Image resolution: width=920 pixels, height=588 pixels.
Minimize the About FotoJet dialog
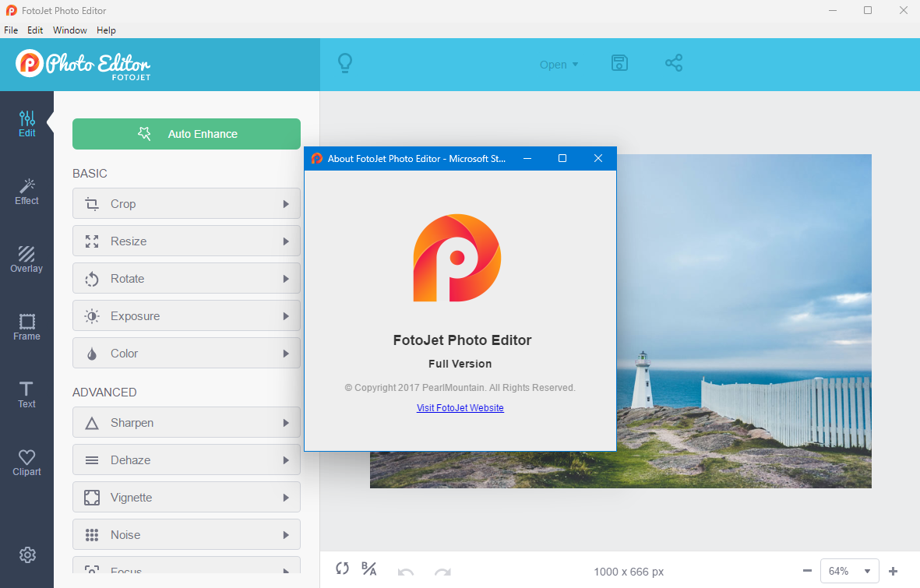[527, 158]
